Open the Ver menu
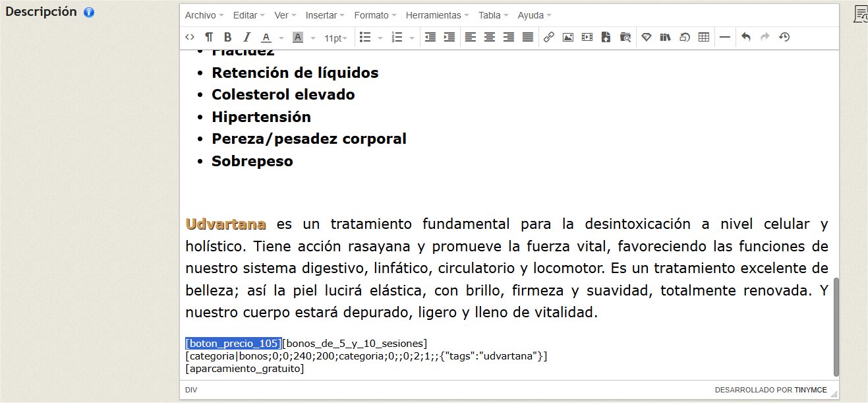 tap(285, 15)
